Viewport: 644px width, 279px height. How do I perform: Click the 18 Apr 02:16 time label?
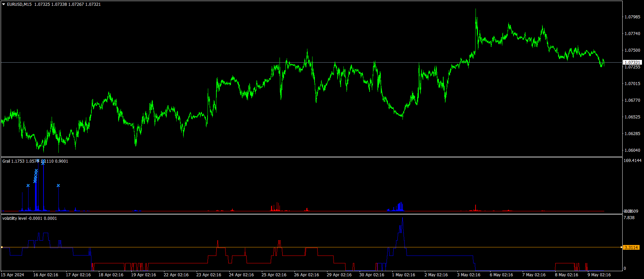point(111,275)
